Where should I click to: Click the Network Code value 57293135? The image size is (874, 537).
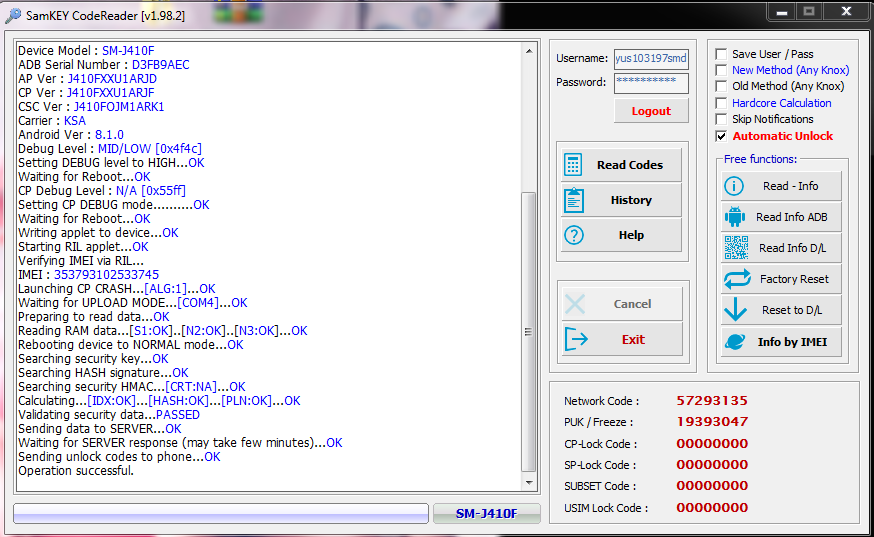pyautogui.click(x=712, y=401)
